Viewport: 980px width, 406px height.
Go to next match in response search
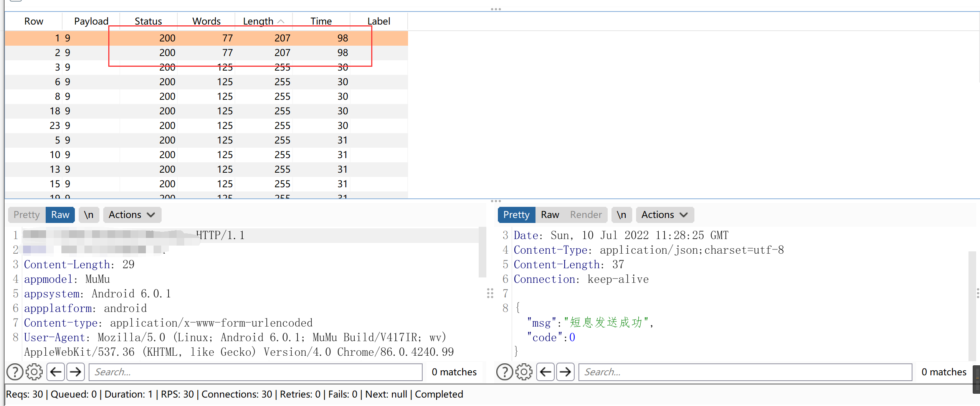click(565, 372)
